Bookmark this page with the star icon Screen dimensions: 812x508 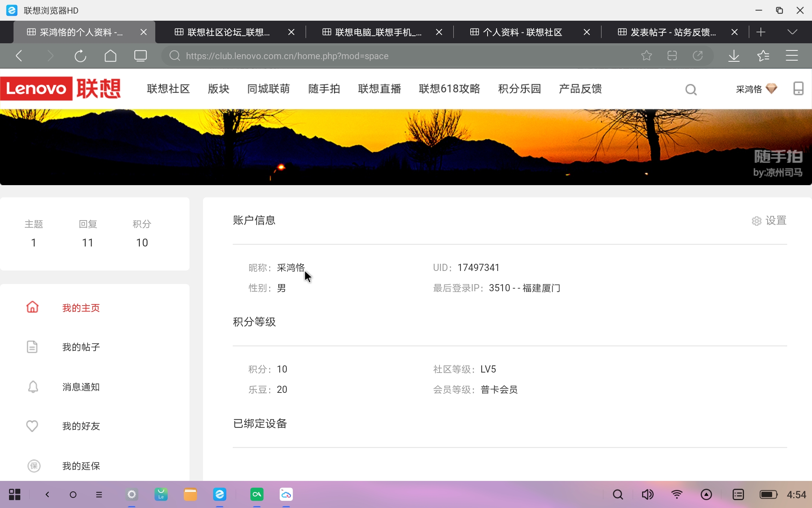646,56
